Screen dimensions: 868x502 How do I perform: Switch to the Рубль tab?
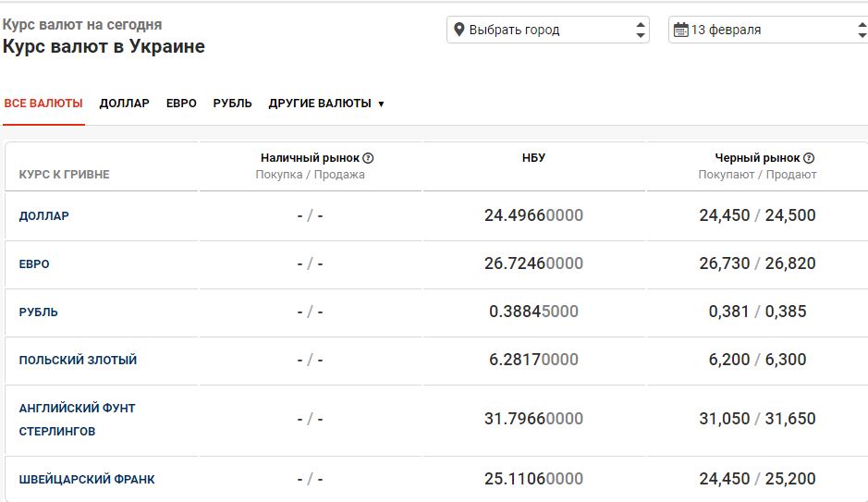pyautogui.click(x=232, y=104)
